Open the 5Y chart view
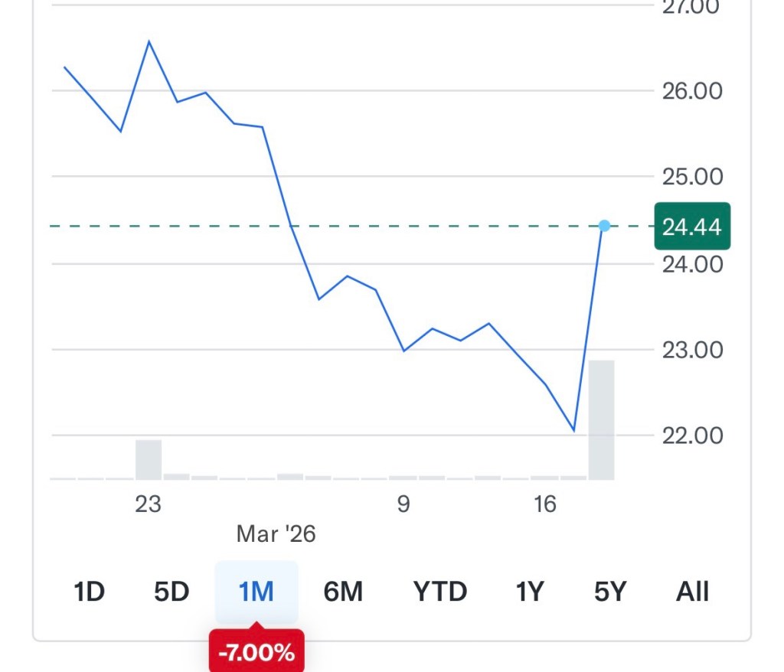 tap(610, 592)
